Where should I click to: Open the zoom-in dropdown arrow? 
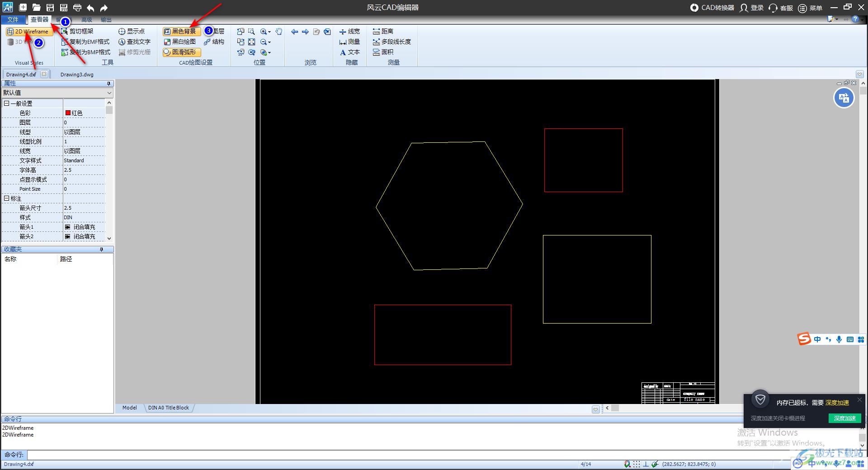[x=269, y=32]
